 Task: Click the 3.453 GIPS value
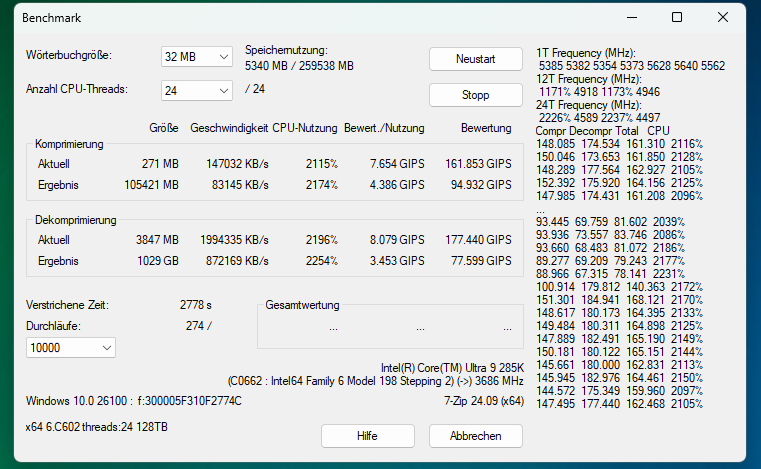(x=397, y=261)
